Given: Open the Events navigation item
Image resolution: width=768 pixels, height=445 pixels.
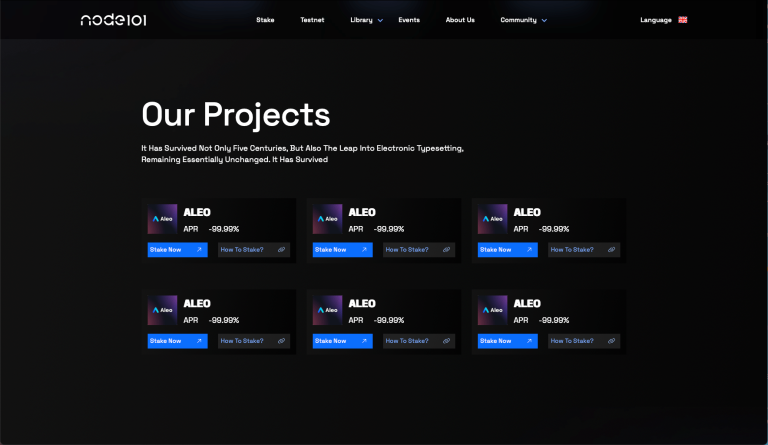Looking at the screenshot, I should (x=409, y=20).
